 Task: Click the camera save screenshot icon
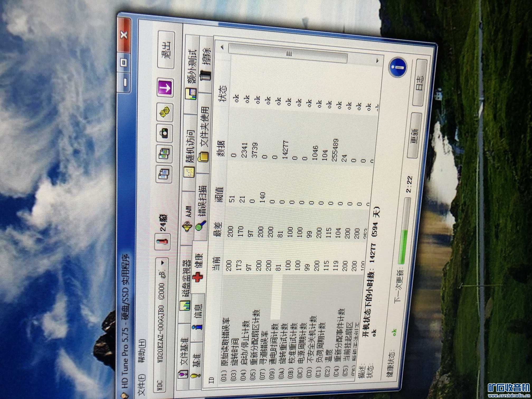click(164, 133)
